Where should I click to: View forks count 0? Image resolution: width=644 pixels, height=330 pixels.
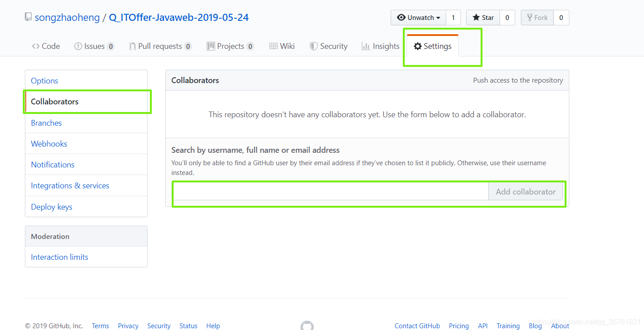(x=561, y=17)
